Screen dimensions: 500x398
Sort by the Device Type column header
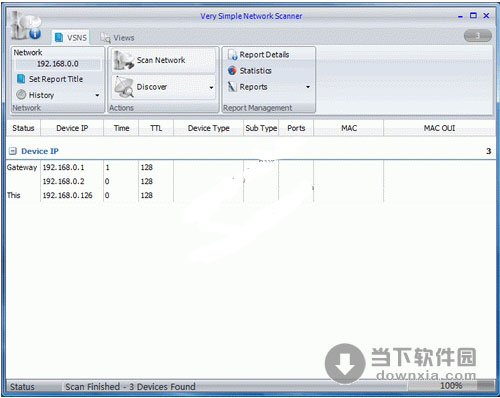click(x=208, y=128)
